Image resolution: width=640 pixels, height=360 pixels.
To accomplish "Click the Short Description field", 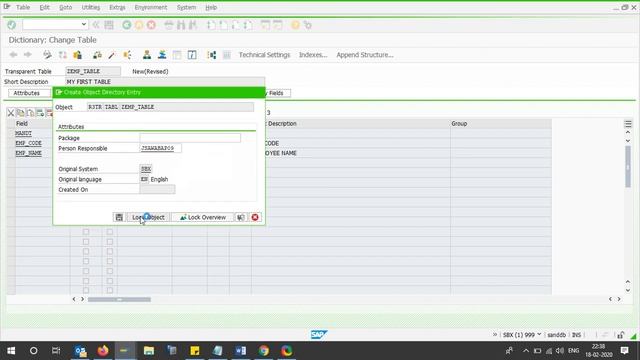I will [x=165, y=82].
